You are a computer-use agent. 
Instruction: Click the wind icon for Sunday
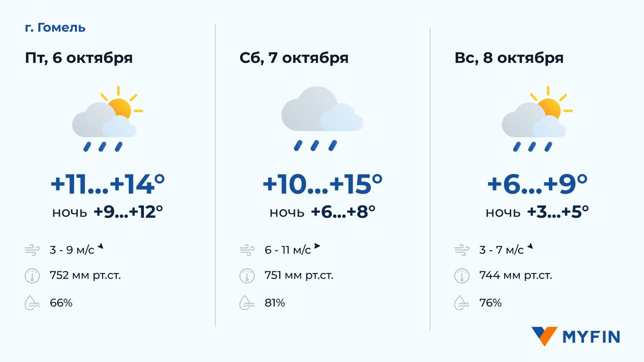461,249
